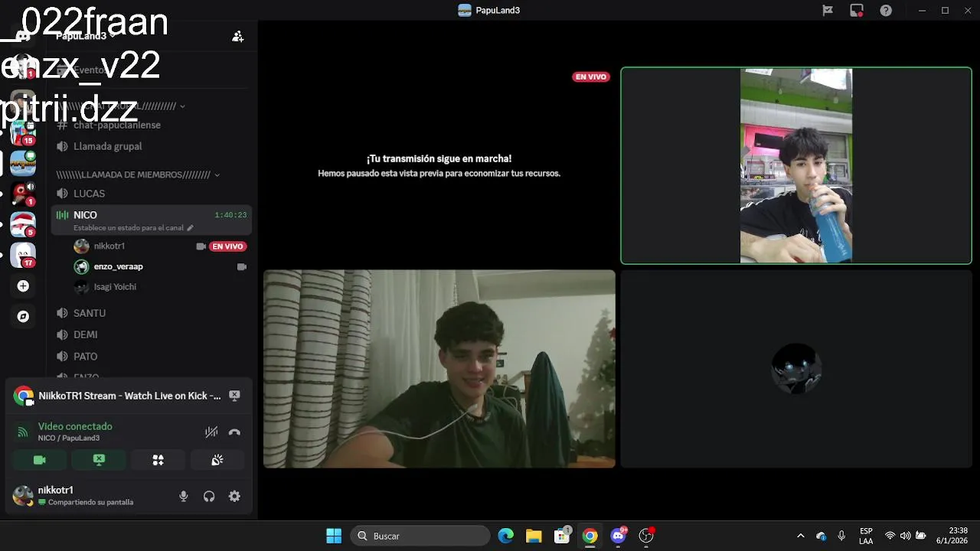The height and width of the screenshot is (551, 980).
Task: Stop streaming via monitor-X icon beside stream title
Action: pyautogui.click(x=234, y=396)
